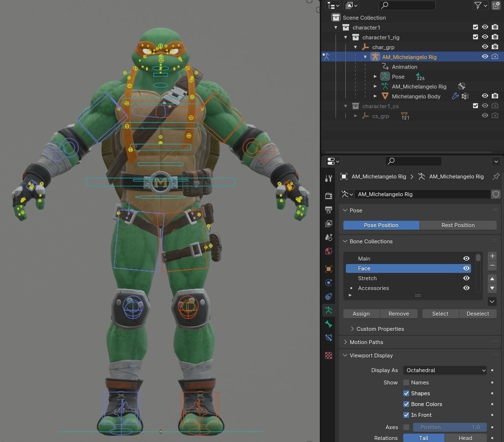Remove bone collection with minus button
This screenshot has height=442, width=504.
[492, 265]
